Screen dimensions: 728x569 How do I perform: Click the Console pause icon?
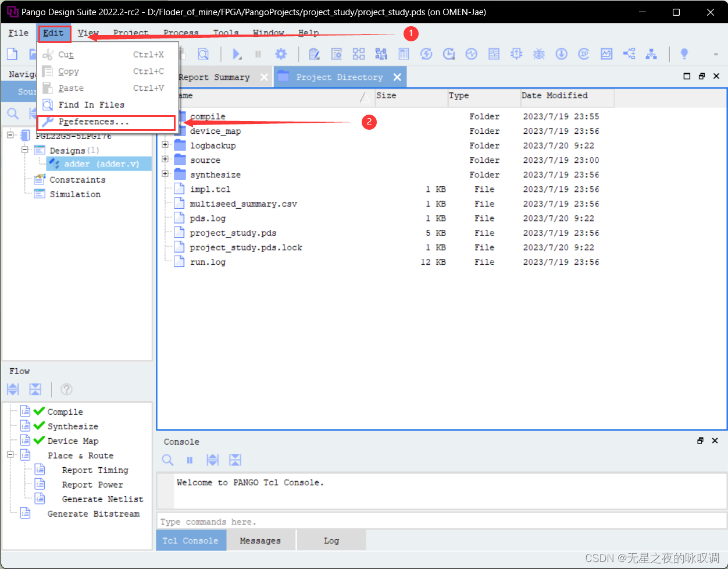tap(190, 460)
